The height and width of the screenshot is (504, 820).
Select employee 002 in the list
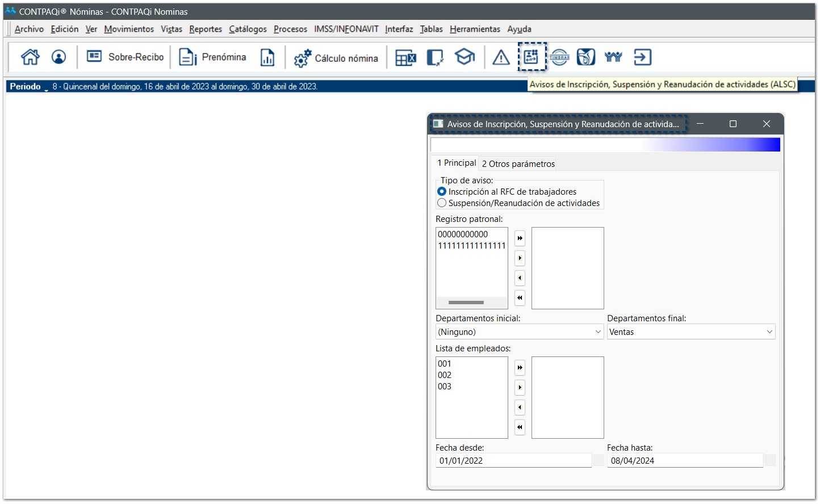coord(445,375)
